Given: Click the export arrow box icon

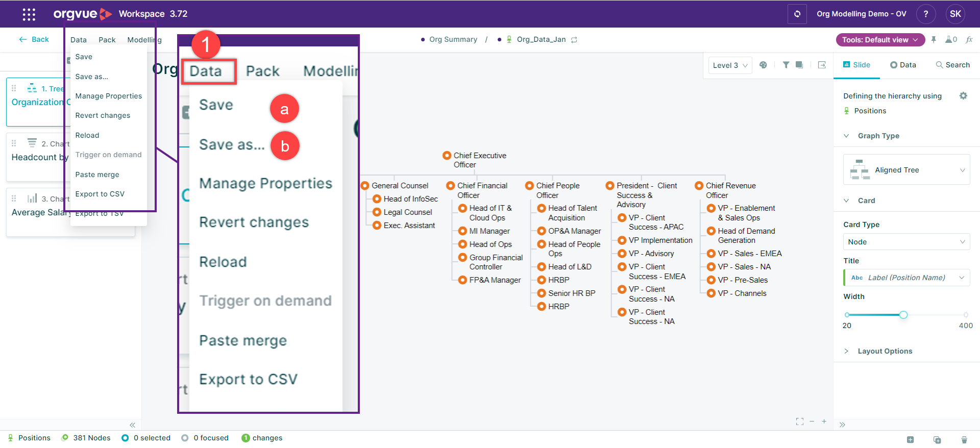Looking at the screenshot, I should tap(822, 65).
